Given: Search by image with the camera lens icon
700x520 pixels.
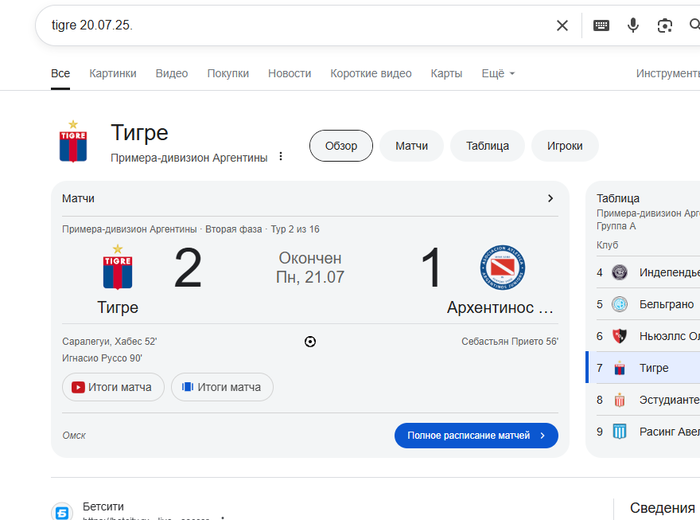Looking at the screenshot, I should (x=665, y=25).
